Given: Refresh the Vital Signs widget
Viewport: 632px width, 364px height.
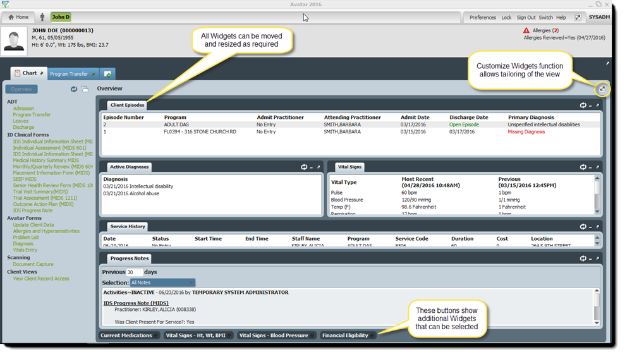Looking at the screenshot, I should point(583,167).
